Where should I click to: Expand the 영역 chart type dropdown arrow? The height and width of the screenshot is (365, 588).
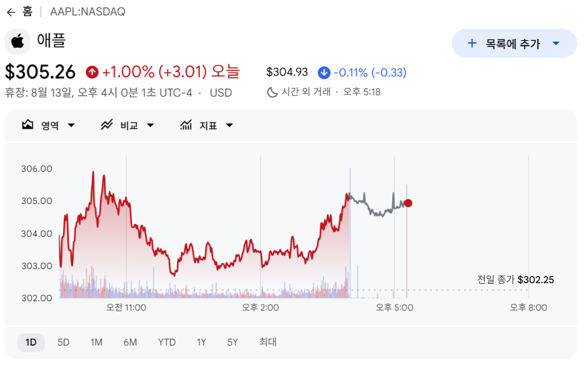tap(71, 125)
